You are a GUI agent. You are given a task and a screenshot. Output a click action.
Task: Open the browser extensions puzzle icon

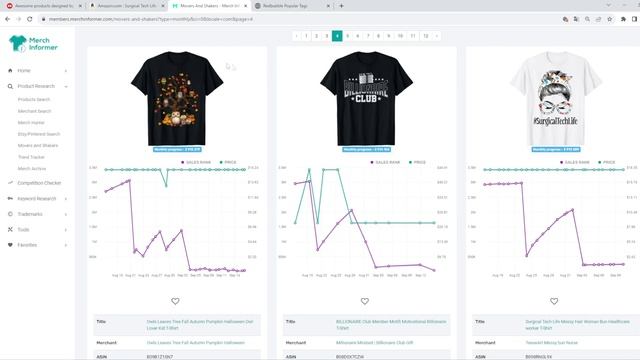click(x=623, y=19)
